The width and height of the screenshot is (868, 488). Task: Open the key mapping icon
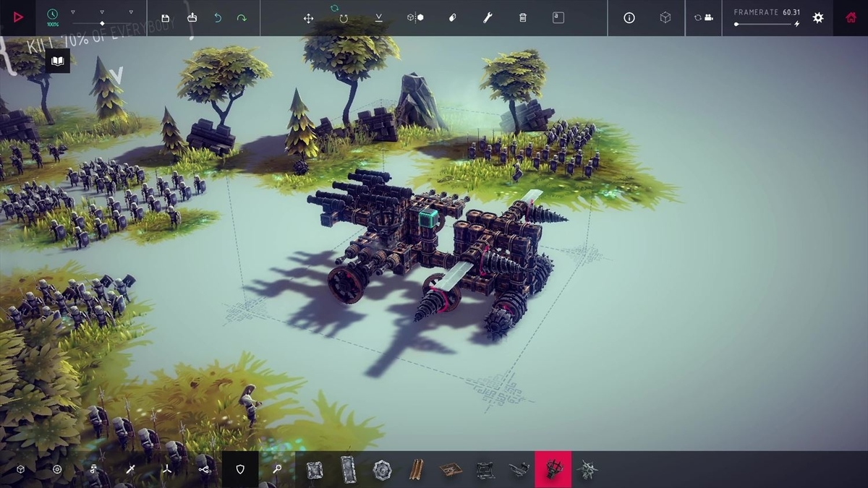558,18
